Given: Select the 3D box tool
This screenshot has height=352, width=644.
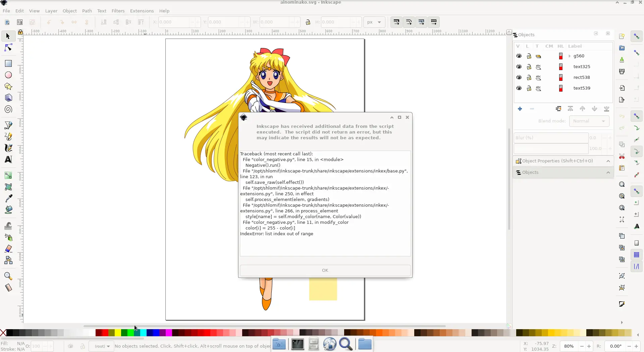Looking at the screenshot, I should coord(8,98).
